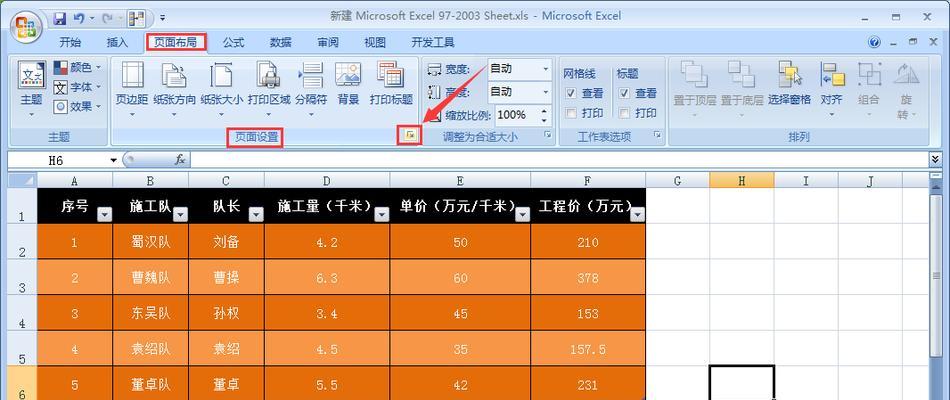Open theme Fonts (字体) menu
950x400 pixels.
tap(77, 87)
